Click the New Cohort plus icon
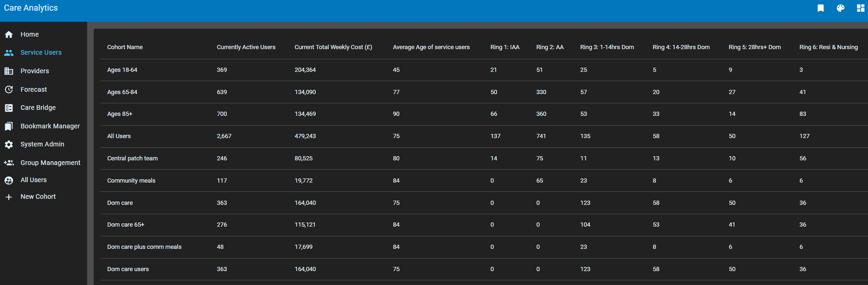868x285 pixels. point(9,197)
